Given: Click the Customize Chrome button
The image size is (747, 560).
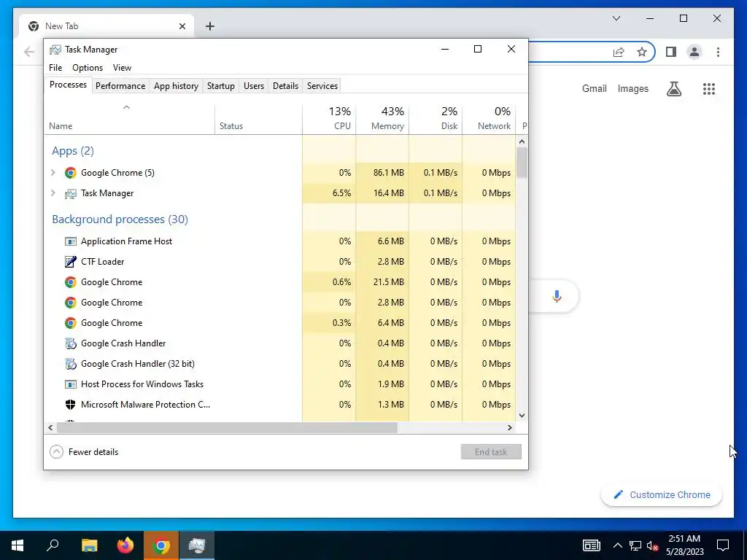Looking at the screenshot, I should (662, 495).
